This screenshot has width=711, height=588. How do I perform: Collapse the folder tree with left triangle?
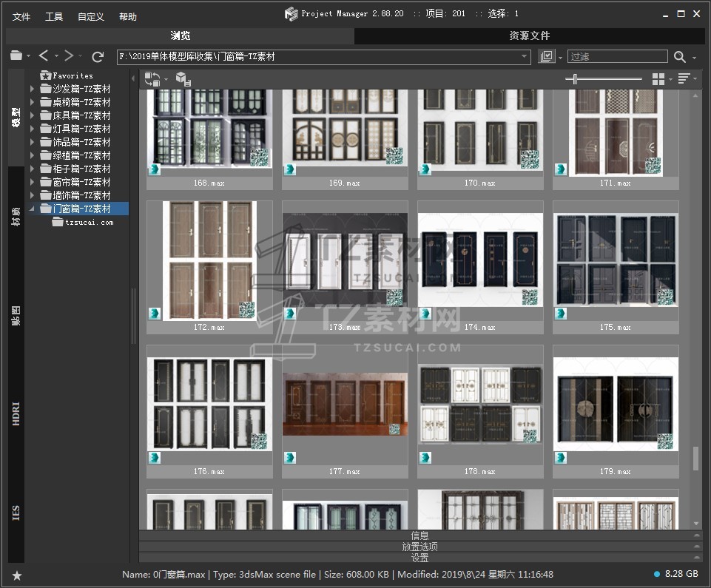tap(133, 78)
